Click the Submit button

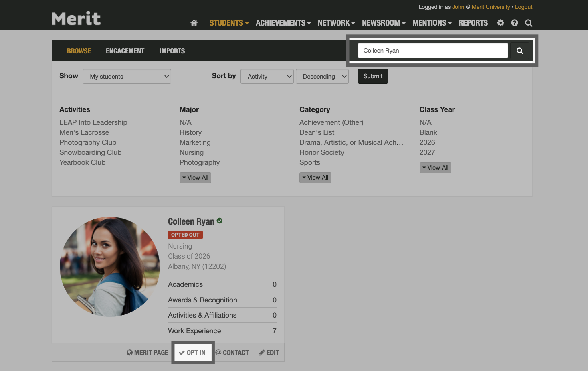point(372,76)
